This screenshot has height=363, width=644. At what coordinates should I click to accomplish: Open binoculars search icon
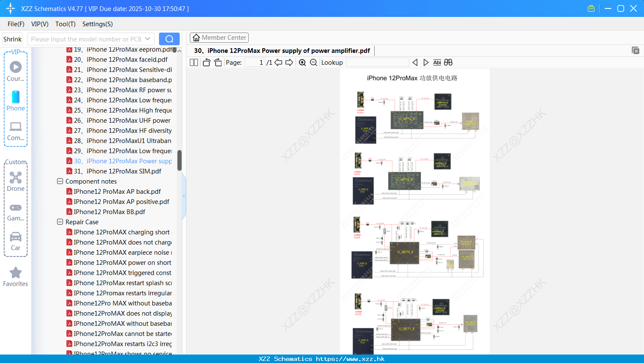pyautogui.click(x=448, y=63)
